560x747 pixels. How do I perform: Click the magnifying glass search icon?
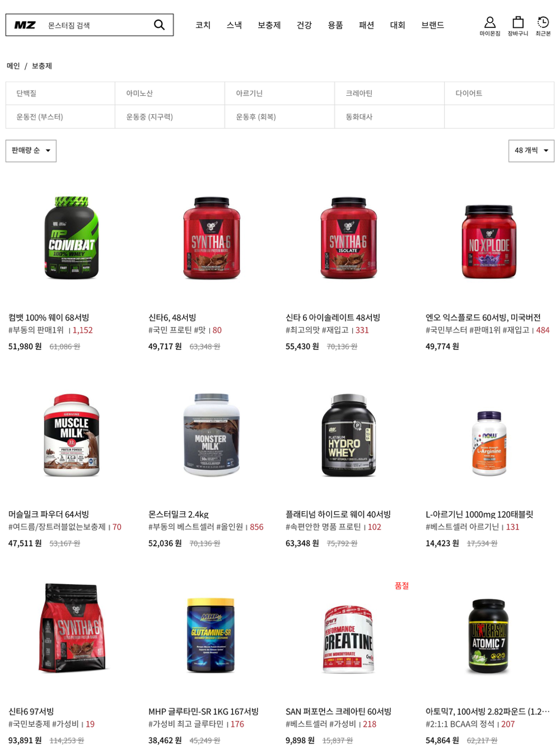pyautogui.click(x=159, y=25)
